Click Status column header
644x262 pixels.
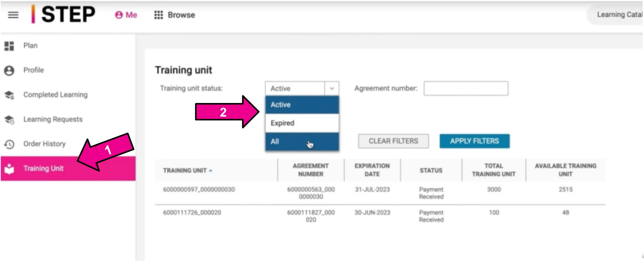431,170
